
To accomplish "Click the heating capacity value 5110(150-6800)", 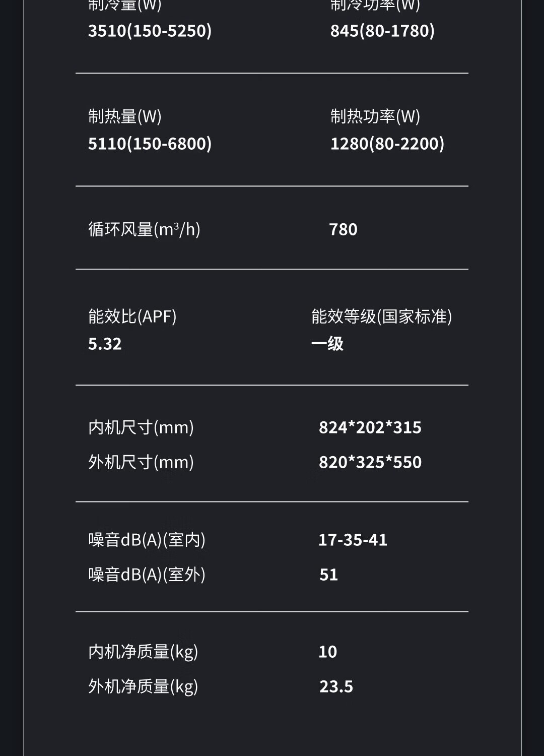I will tap(150, 144).
